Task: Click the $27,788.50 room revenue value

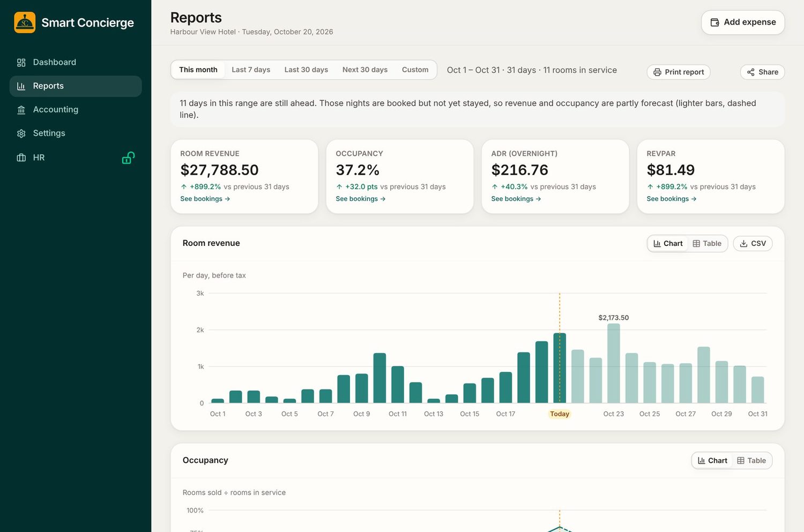Action: point(219,170)
